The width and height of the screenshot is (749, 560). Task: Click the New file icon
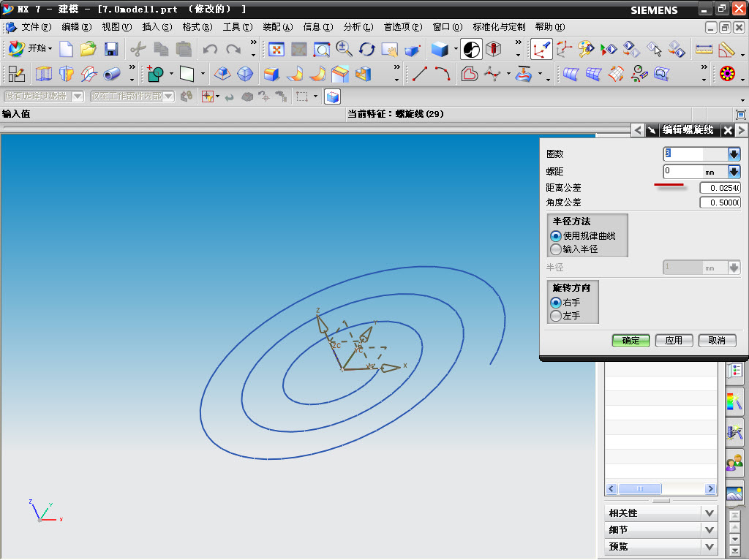point(66,49)
